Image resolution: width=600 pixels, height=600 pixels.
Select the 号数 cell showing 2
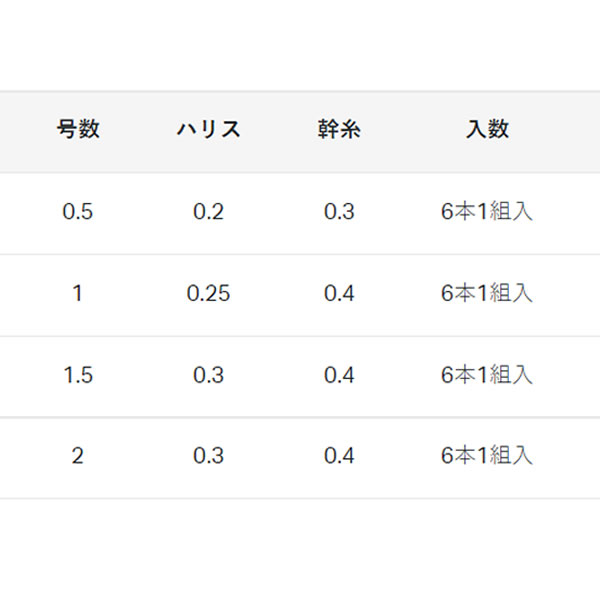pyautogui.click(x=78, y=456)
